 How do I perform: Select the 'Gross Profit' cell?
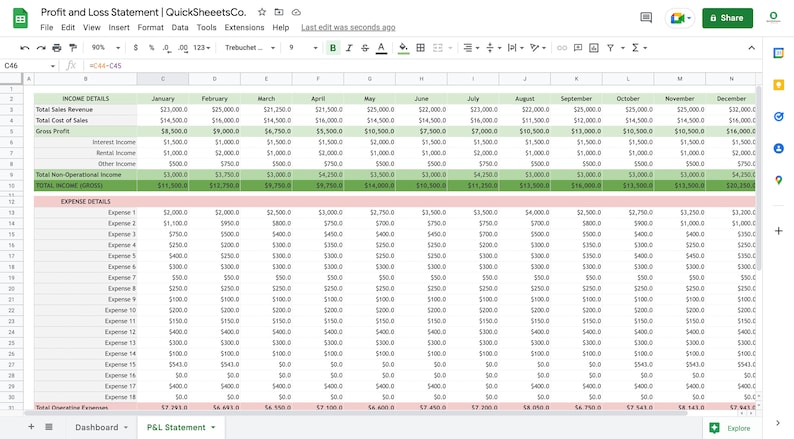tap(86, 131)
